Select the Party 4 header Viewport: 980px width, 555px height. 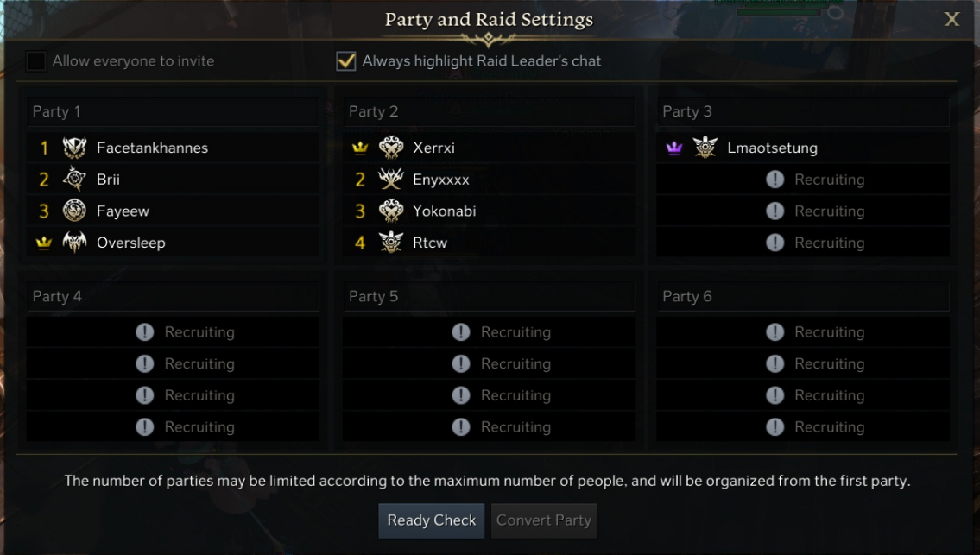click(x=172, y=296)
